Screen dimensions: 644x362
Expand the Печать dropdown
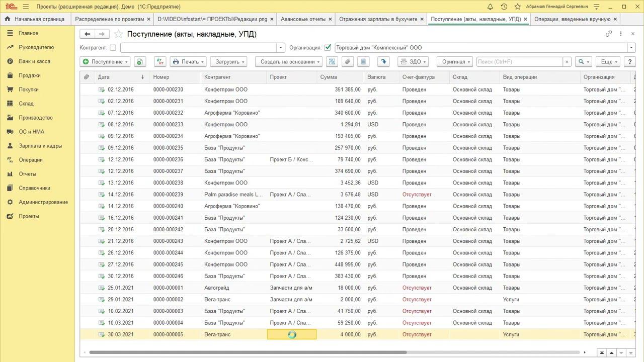[188, 62]
